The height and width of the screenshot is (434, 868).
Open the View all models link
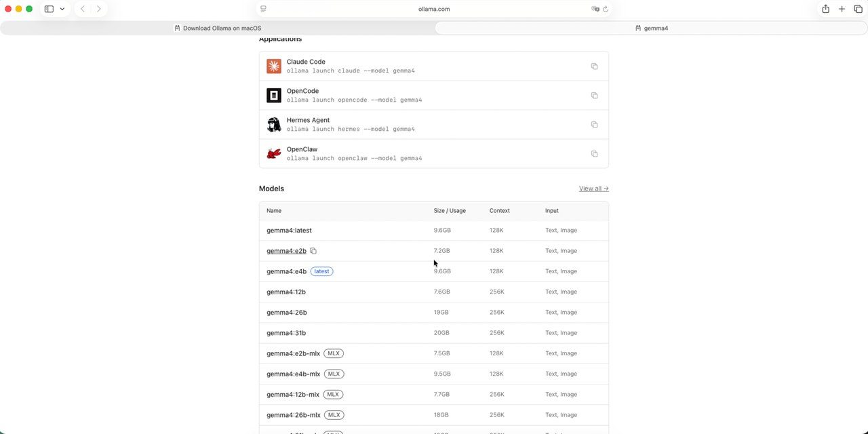tap(593, 189)
